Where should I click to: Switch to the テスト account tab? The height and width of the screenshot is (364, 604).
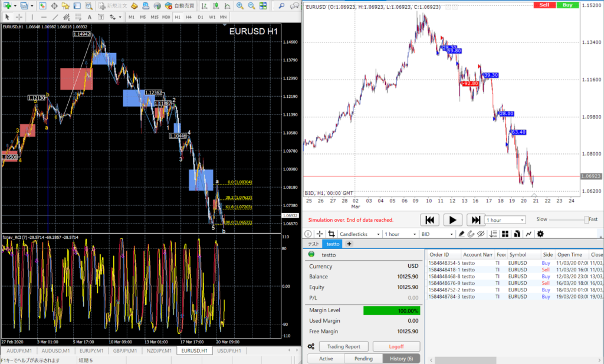click(x=314, y=244)
